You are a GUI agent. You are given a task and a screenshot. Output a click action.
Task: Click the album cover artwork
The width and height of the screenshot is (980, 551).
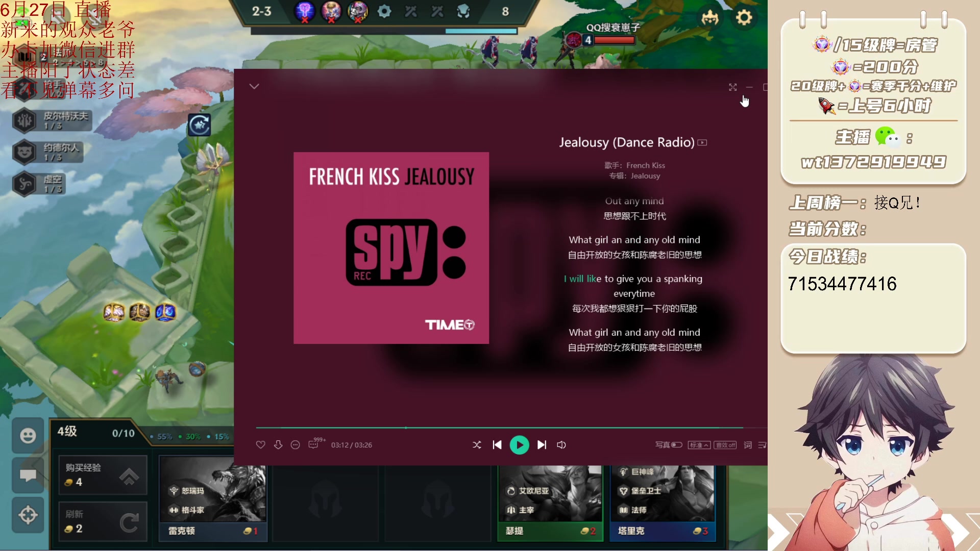click(x=391, y=248)
